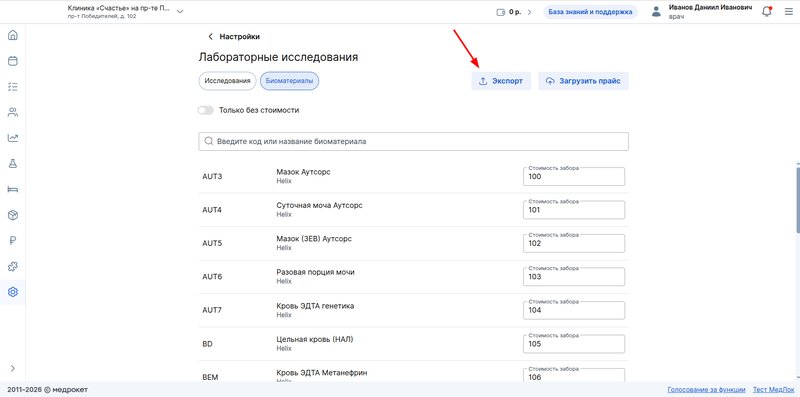This screenshot has width=800, height=397.
Task: Go back to Настройки
Action: point(234,37)
